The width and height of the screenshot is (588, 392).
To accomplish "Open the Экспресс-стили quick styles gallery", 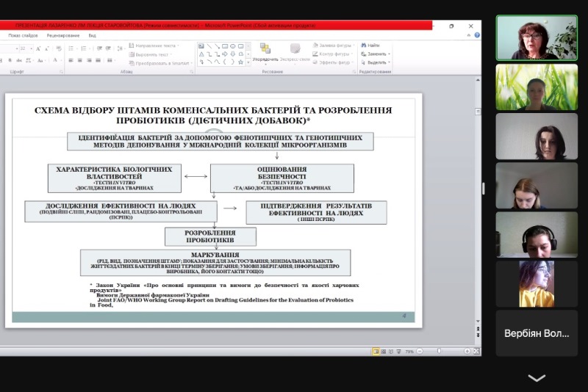I will (x=294, y=51).
